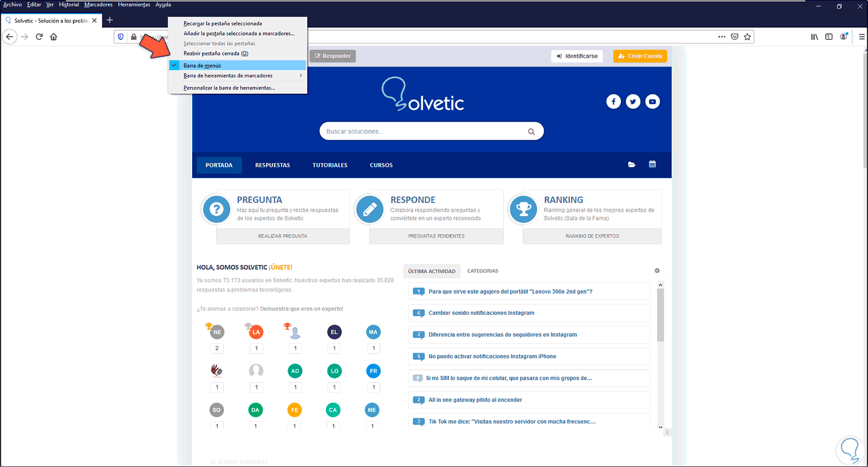Switch to the PORTADA tab
The image size is (868, 467).
tap(219, 165)
